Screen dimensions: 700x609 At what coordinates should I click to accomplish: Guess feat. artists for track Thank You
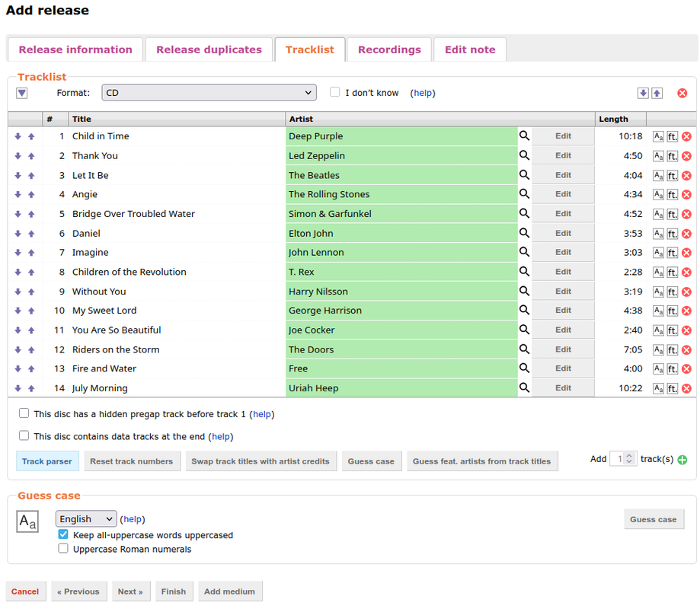click(x=673, y=156)
